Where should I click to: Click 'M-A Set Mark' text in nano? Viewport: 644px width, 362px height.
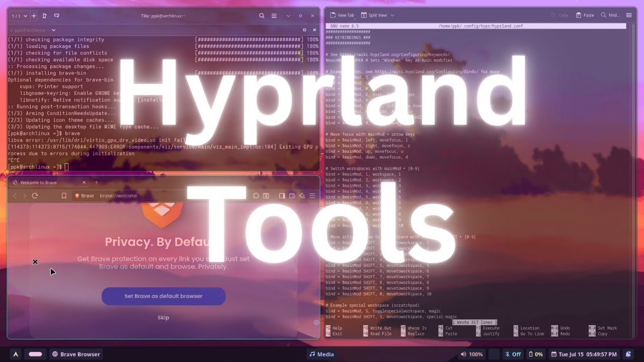(603, 328)
